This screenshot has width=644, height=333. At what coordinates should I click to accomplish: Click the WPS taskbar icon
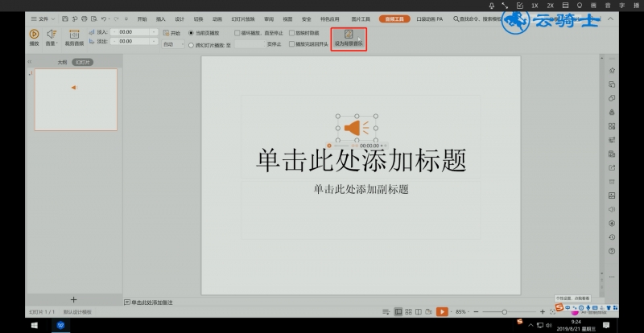click(x=61, y=325)
